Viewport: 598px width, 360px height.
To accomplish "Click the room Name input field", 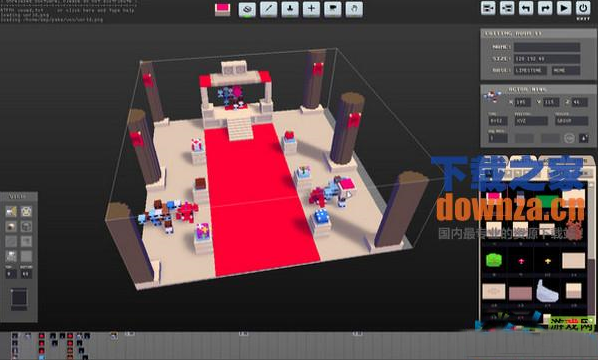I will click(x=547, y=47).
